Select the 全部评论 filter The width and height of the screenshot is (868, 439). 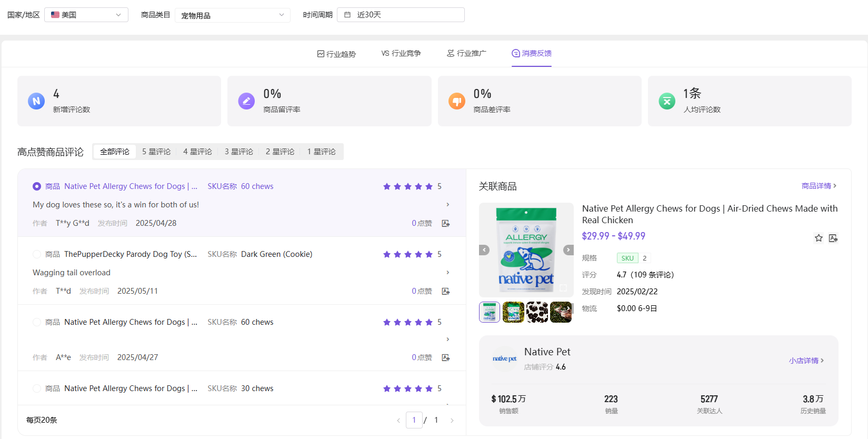coord(115,152)
